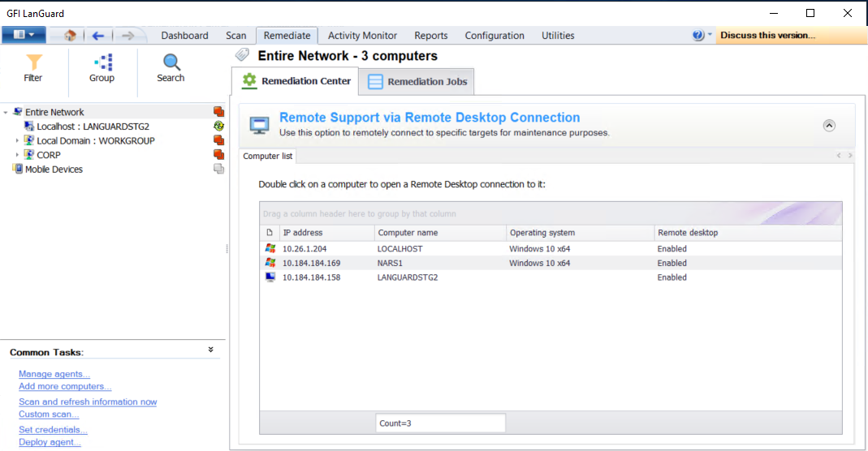Click Remote Support via Remote Desktop Connection heading

430,117
